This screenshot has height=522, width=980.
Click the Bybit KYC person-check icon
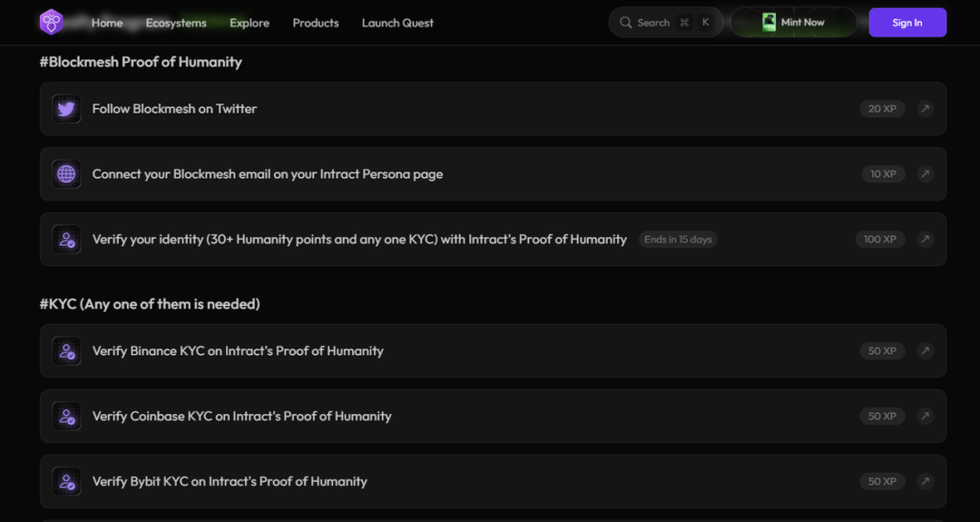coord(66,481)
